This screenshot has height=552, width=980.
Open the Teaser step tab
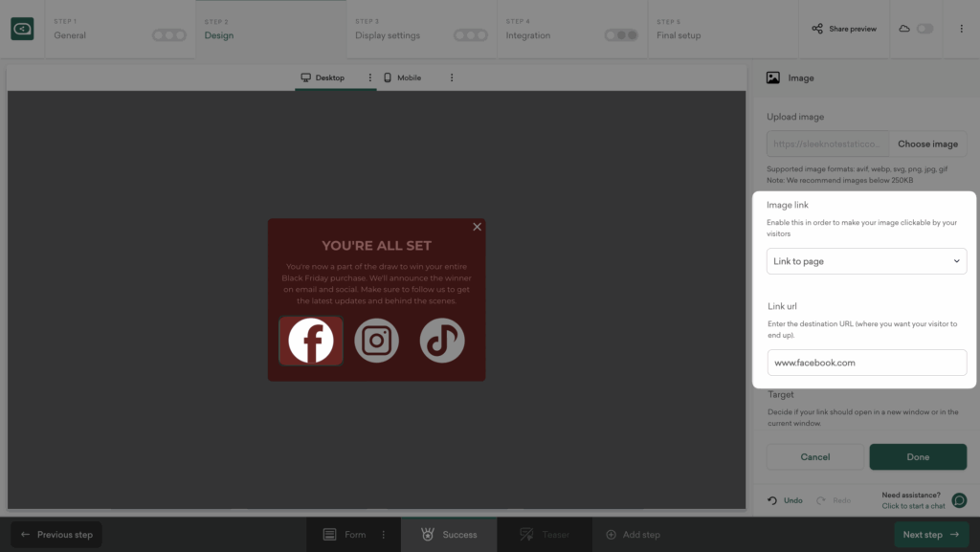[x=545, y=535]
